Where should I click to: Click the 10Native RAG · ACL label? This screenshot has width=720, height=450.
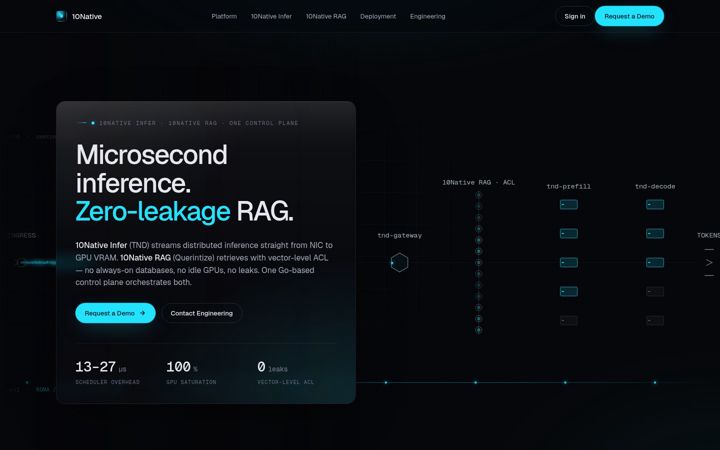coord(478,182)
